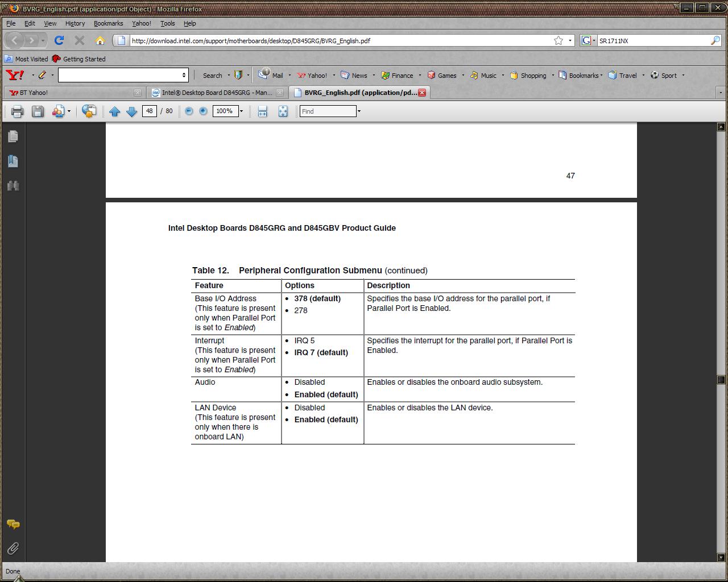Viewport: 728px width, 582px height.
Task: Click the Yahoo! toolbar logo
Action: [x=15, y=75]
